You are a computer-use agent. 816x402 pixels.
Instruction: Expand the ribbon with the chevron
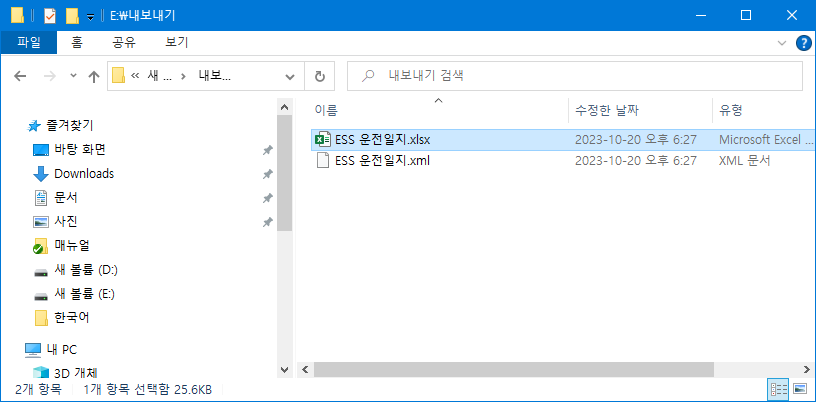(x=781, y=43)
